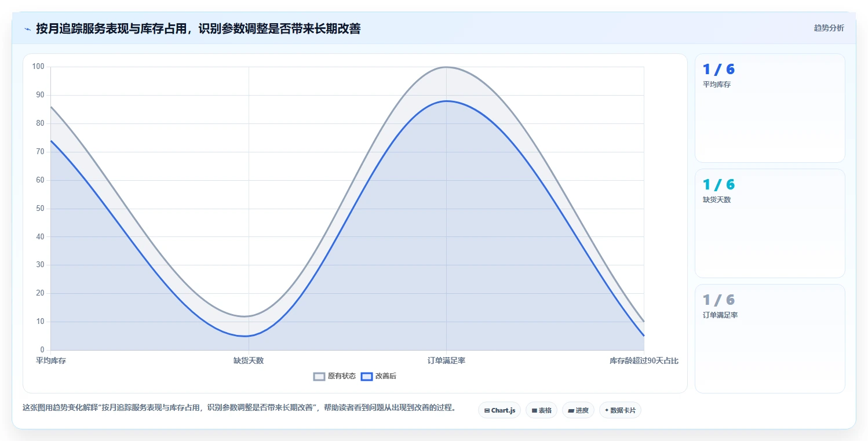Viewport: 868px width, 441px height.
Task: Click the gray 原有状态 legend swatch
Action: click(x=319, y=376)
